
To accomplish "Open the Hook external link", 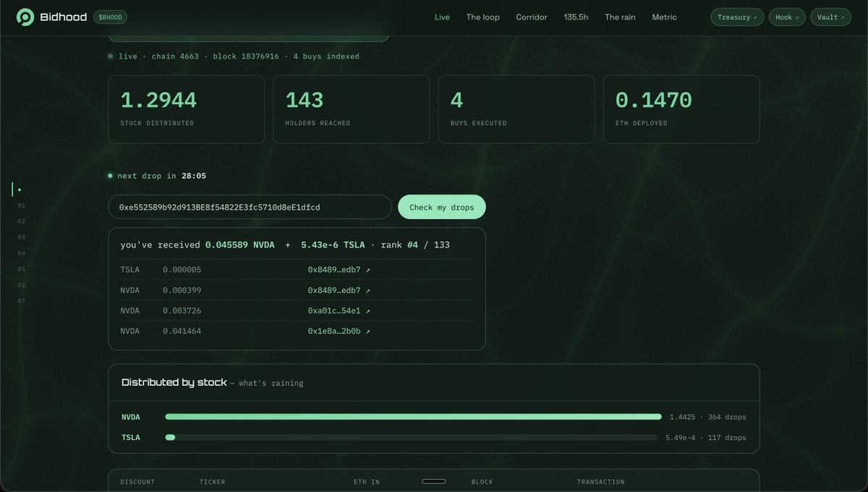I will point(787,17).
